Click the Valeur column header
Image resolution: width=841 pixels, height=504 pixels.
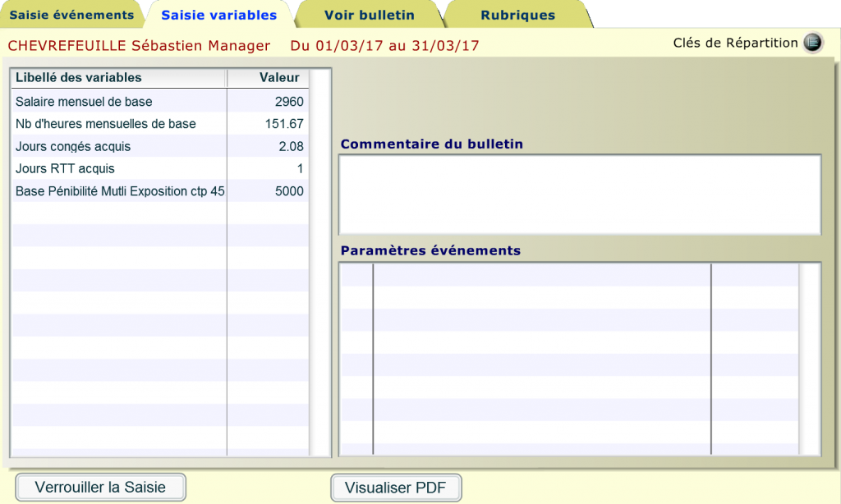coord(279,78)
